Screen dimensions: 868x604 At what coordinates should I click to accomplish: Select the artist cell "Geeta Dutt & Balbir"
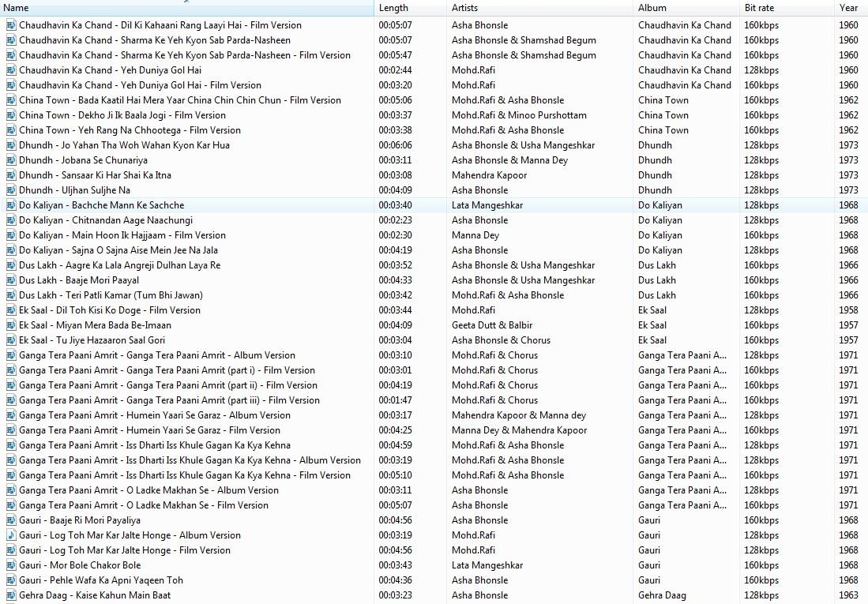click(x=492, y=325)
